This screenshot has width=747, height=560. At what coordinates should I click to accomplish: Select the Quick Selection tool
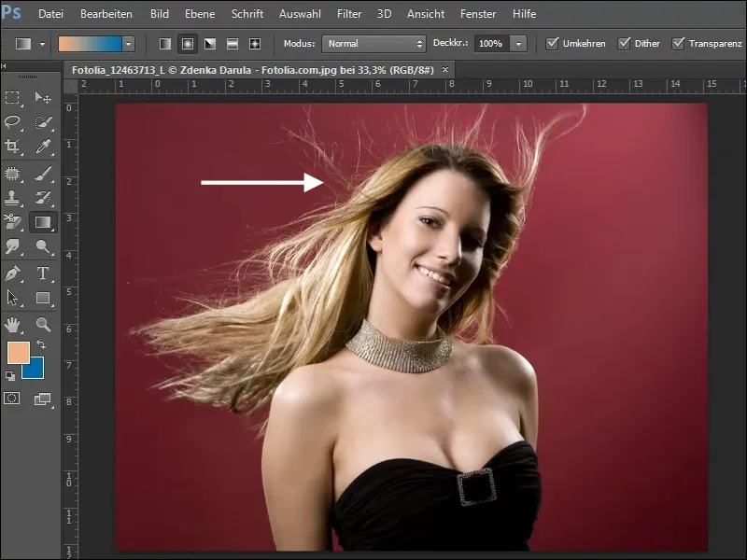coord(43,122)
